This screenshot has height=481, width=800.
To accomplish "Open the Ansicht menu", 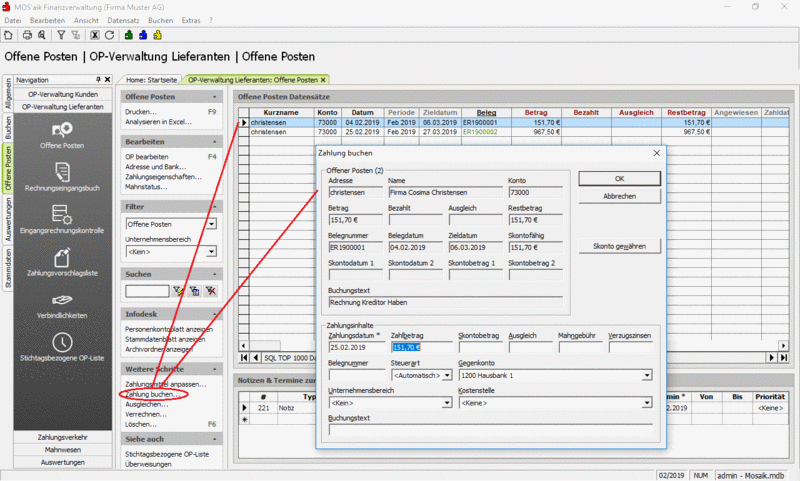I will pyautogui.click(x=86, y=20).
